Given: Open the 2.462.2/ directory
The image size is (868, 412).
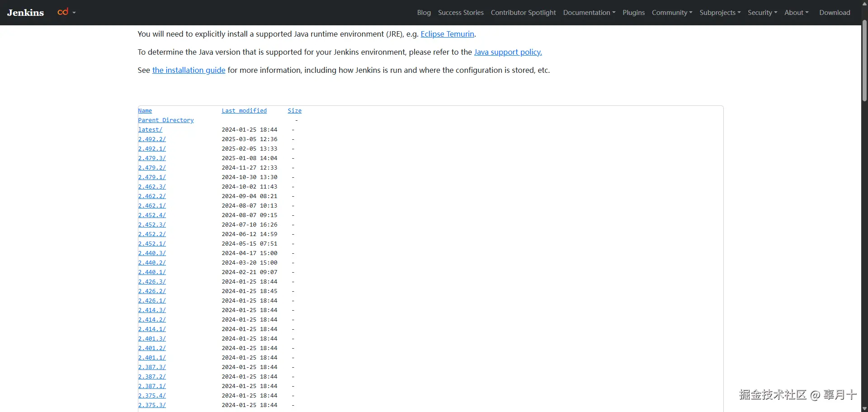Looking at the screenshot, I should (x=152, y=196).
